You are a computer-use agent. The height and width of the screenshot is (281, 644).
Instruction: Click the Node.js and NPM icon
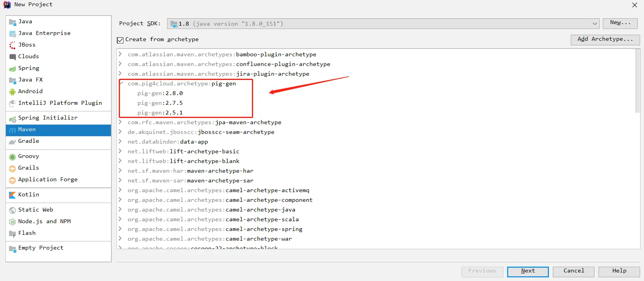point(12,222)
